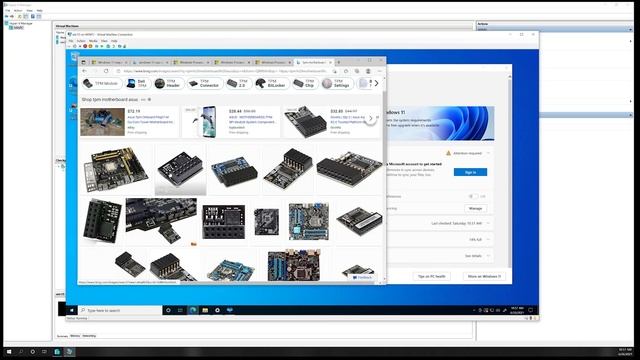The width and height of the screenshot is (640, 360).
Task: Select the TPM Connector suggestion chip
Action: [205, 83]
